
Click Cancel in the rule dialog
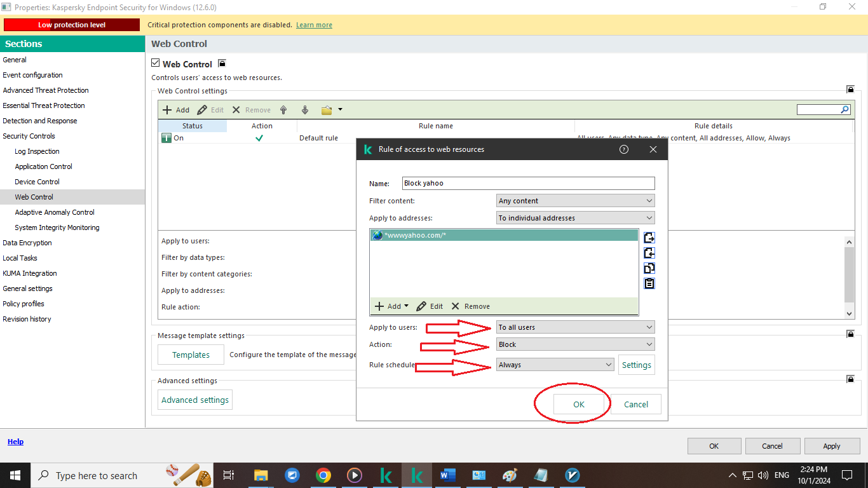(636, 404)
